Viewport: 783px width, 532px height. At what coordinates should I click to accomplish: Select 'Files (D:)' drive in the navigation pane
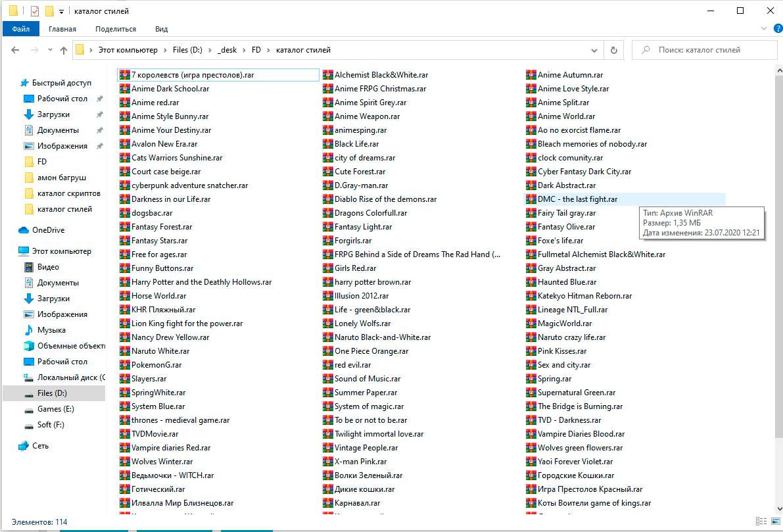click(x=52, y=393)
